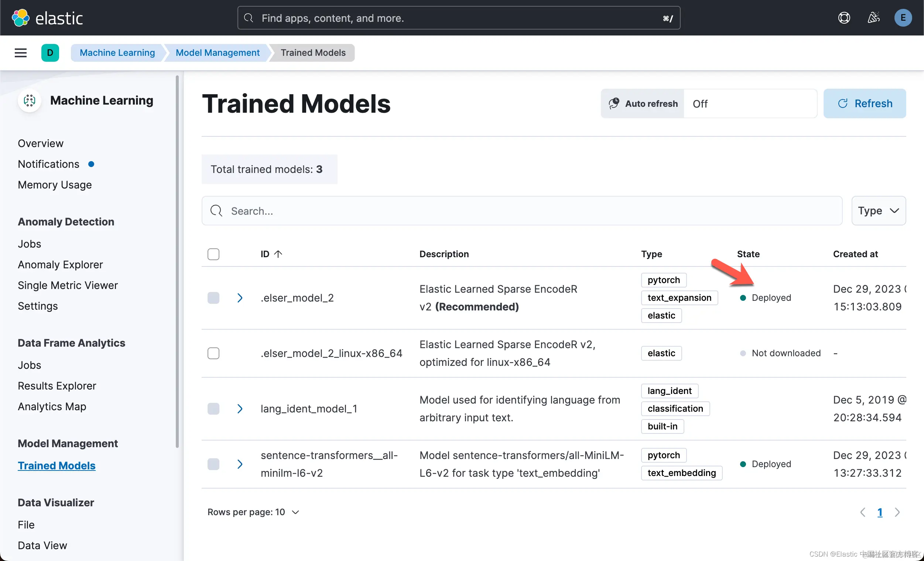Go to Model Management breadcrumb
Image resolution: width=924 pixels, height=561 pixels.
point(218,53)
